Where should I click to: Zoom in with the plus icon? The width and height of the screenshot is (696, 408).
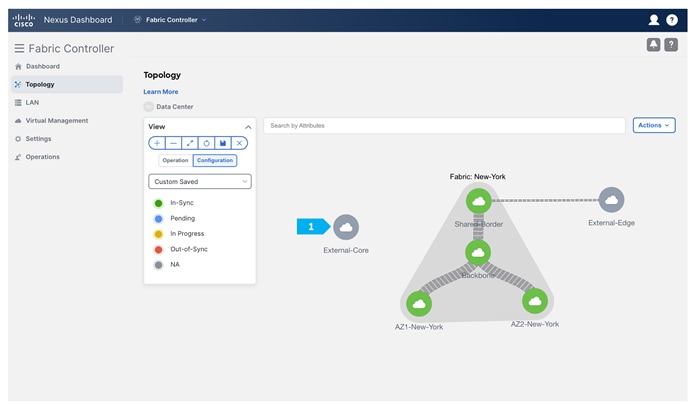(x=157, y=143)
